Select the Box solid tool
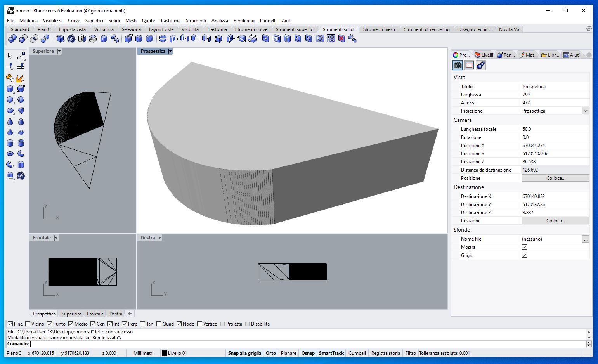The width and height of the screenshot is (598, 364). pos(10,89)
